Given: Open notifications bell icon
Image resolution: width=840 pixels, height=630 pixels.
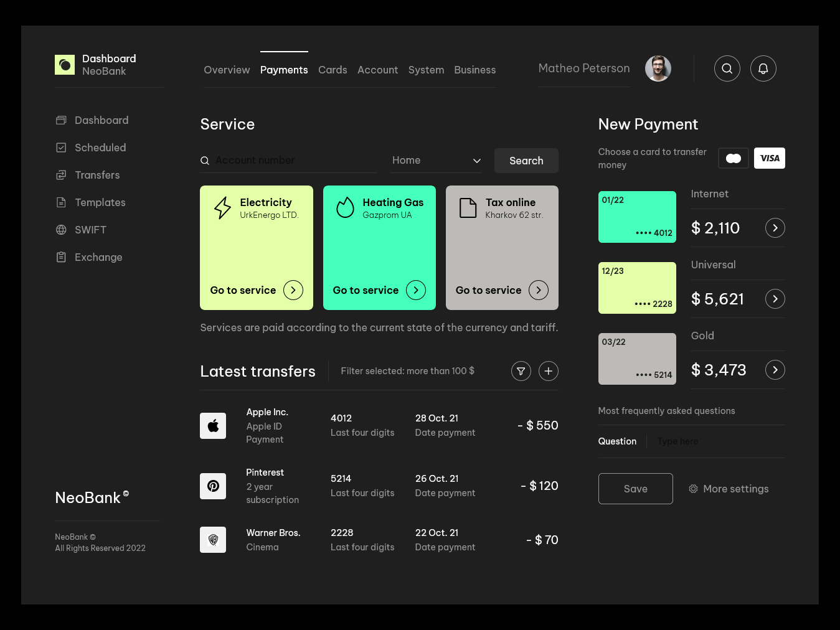Looking at the screenshot, I should [x=763, y=68].
